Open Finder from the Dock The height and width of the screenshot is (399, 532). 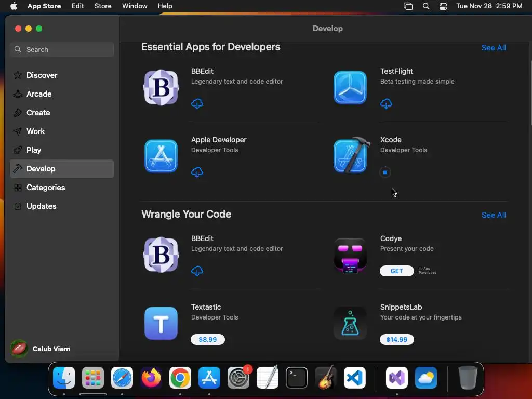(x=64, y=378)
